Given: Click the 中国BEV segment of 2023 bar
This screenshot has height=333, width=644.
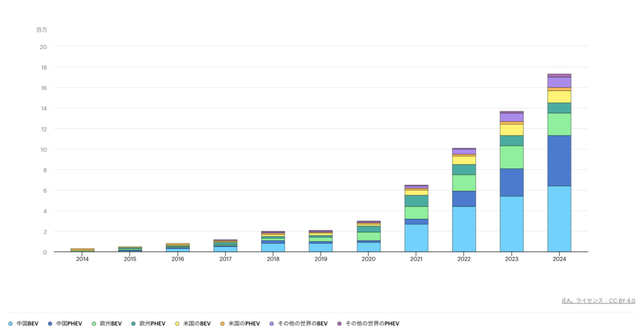Looking at the screenshot, I should 511,224.
